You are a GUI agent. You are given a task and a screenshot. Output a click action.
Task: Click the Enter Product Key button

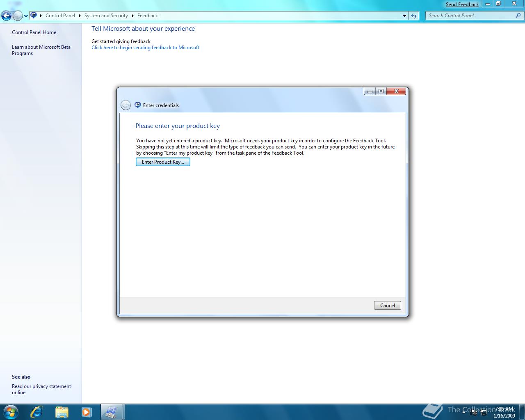(163, 162)
